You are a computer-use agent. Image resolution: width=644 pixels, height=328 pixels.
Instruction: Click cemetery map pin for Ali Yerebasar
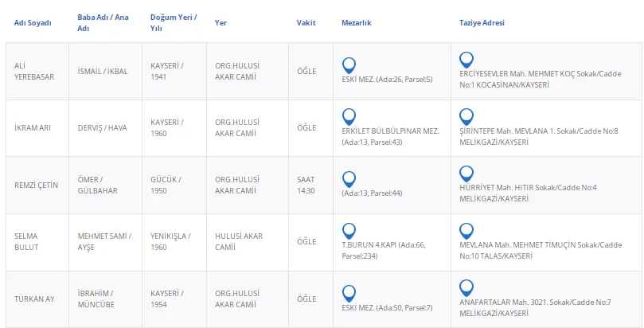[348, 65]
